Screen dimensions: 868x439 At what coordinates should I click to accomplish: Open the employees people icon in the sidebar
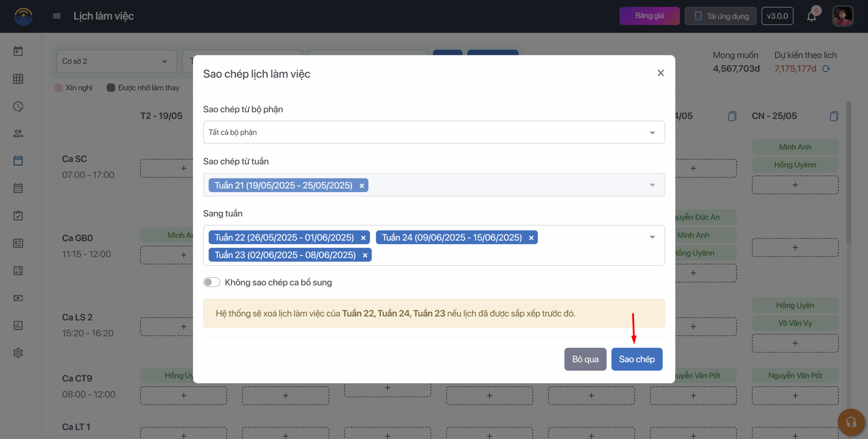point(18,133)
